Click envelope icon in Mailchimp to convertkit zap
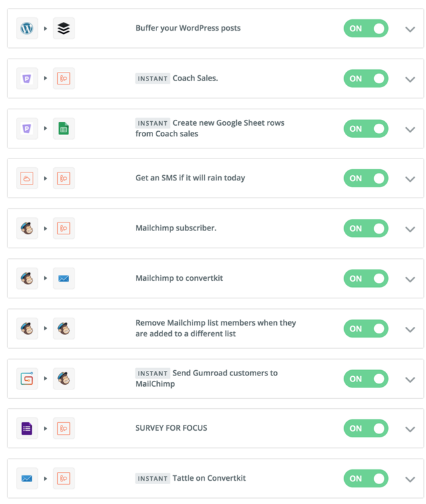 (x=64, y=278)
